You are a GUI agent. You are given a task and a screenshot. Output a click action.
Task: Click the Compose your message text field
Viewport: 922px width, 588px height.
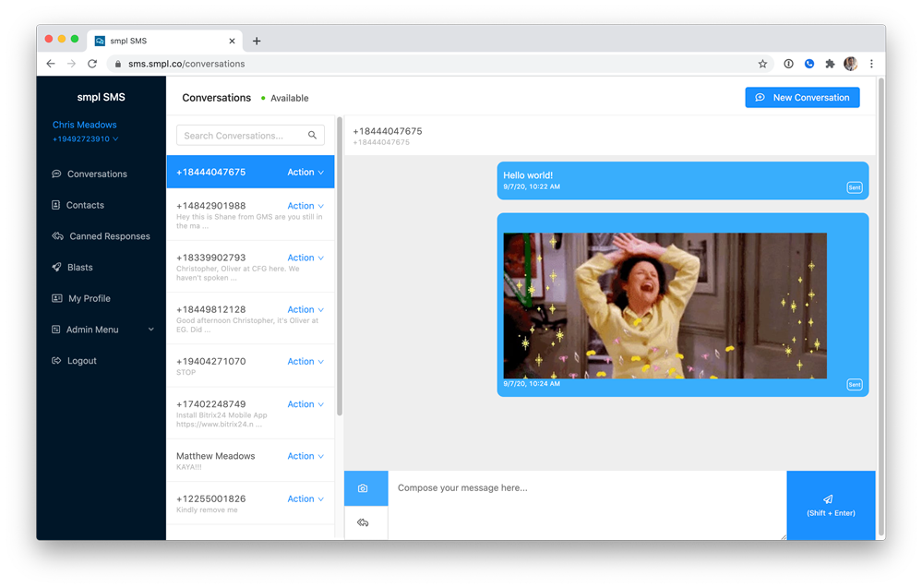pos(587,505)
